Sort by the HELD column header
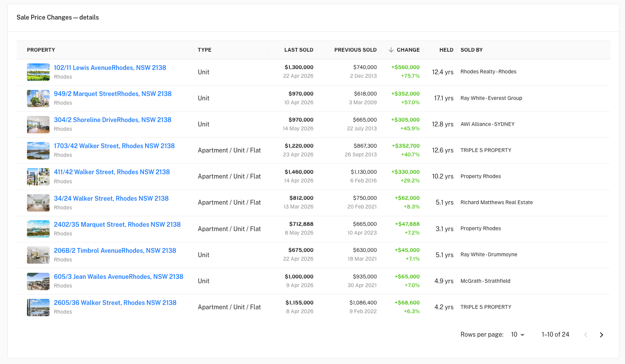Screen dimensions: 625x364 pyautogui.click(x=446, y=50)
